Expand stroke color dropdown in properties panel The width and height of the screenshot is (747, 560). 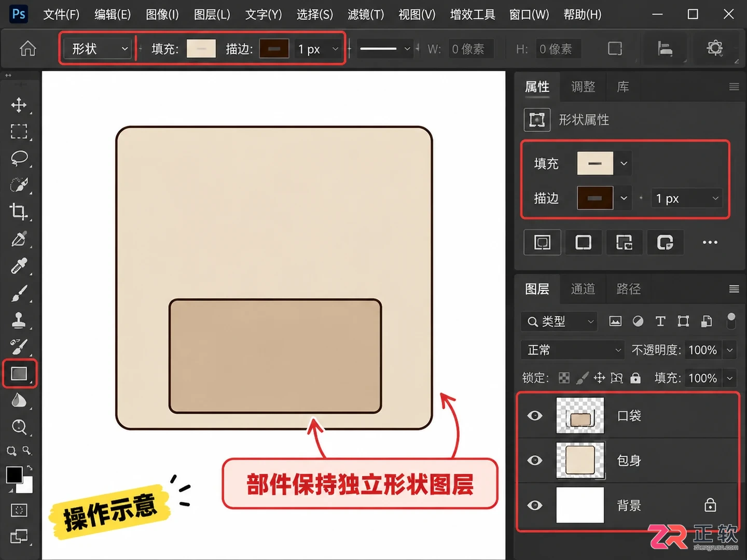(624, 198)
